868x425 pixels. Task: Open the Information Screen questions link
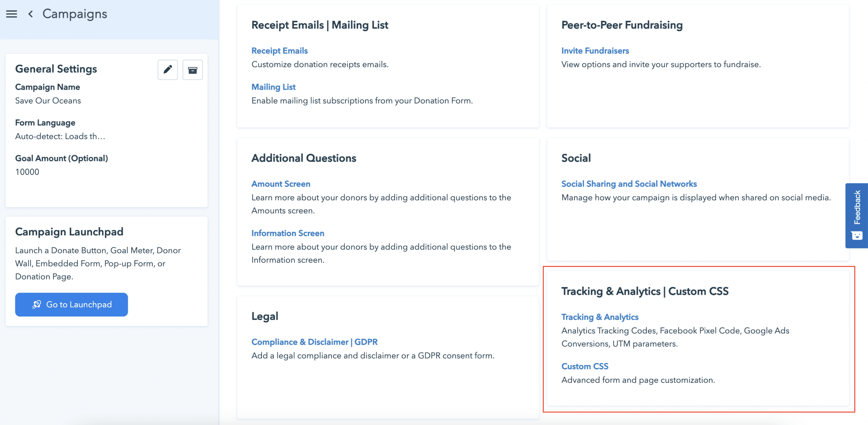(288, 233)
